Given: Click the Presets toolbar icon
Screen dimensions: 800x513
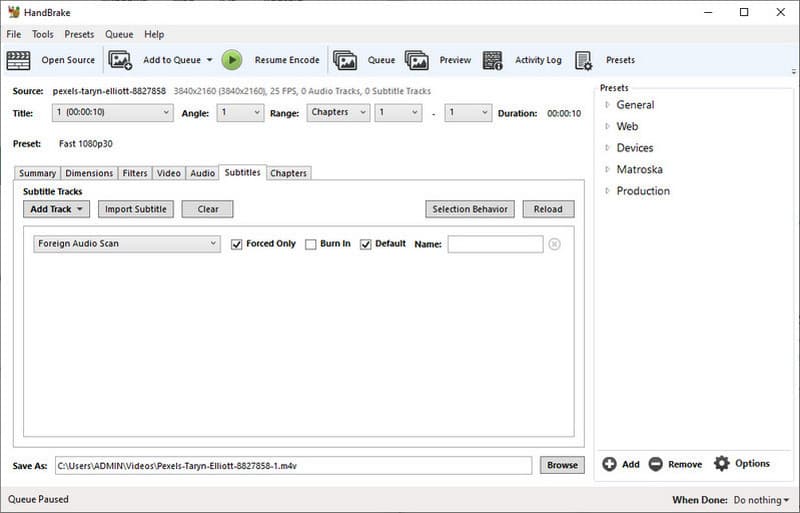Looking at the screenshot, I should pos(584,60).
